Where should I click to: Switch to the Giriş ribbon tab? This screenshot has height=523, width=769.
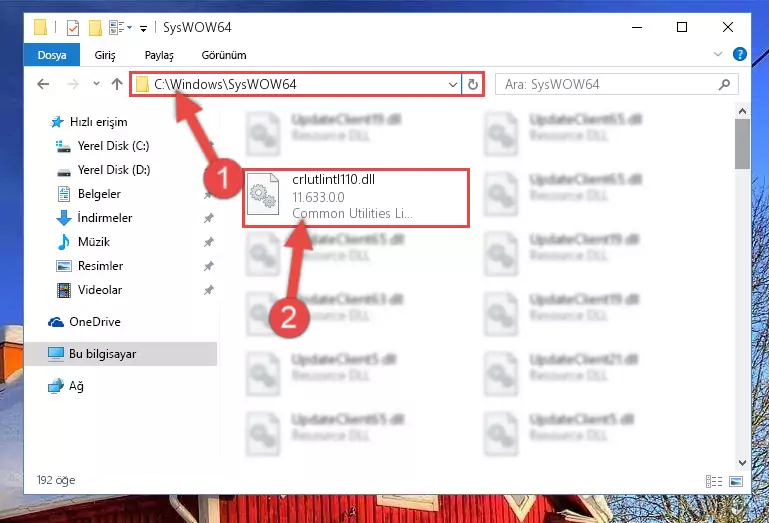tap(104, 55)
